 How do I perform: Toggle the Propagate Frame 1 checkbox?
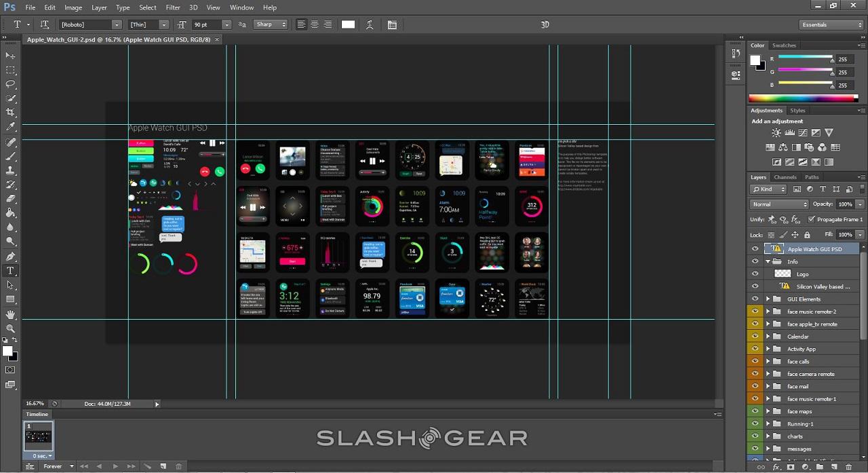point(812,219)
